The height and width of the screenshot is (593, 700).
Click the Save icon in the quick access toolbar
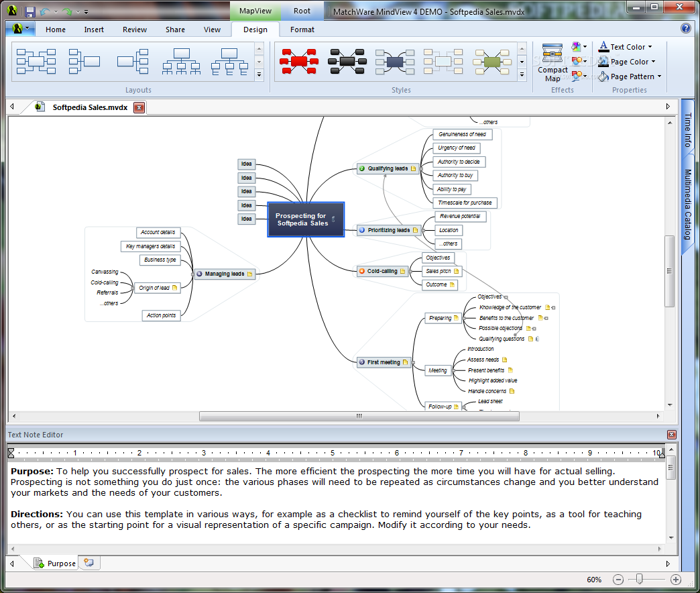(30, 11)
